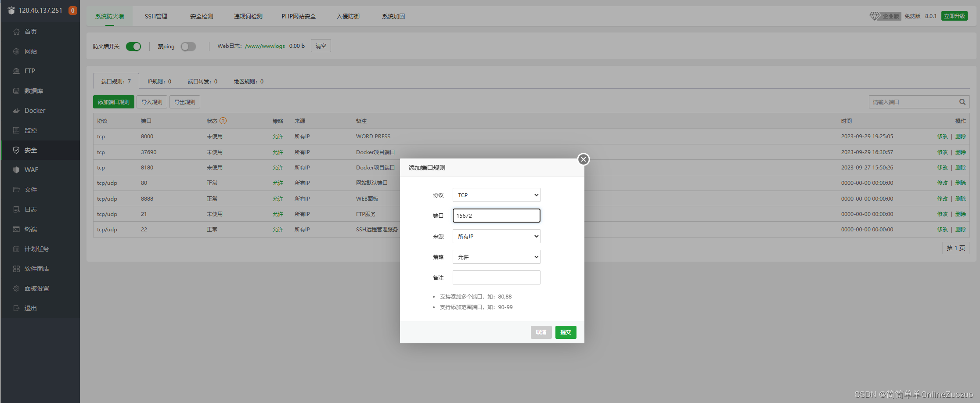Click the diamond 企业版 icon

875,16
